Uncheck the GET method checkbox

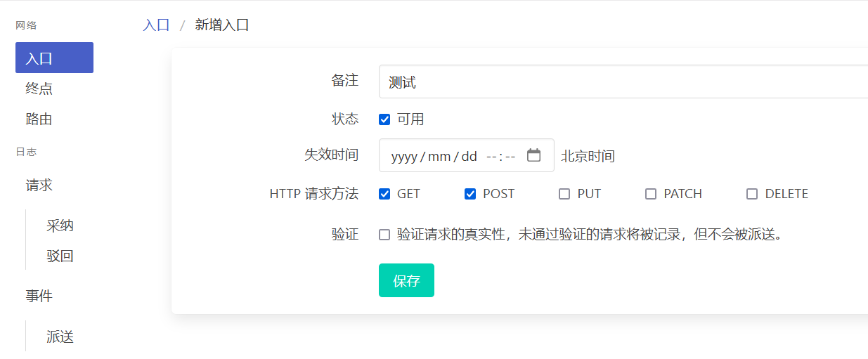click(384, 194)
